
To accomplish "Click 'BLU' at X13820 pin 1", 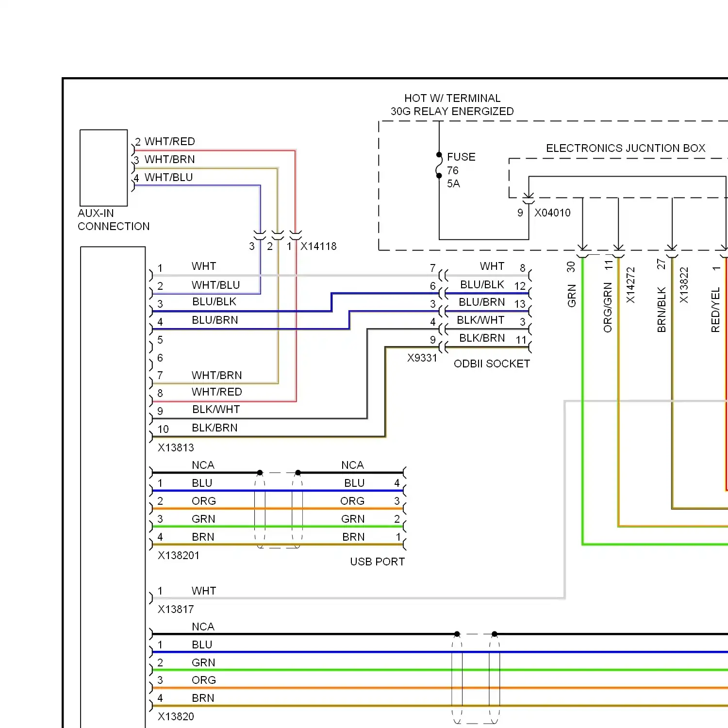I will coord(202,645).
